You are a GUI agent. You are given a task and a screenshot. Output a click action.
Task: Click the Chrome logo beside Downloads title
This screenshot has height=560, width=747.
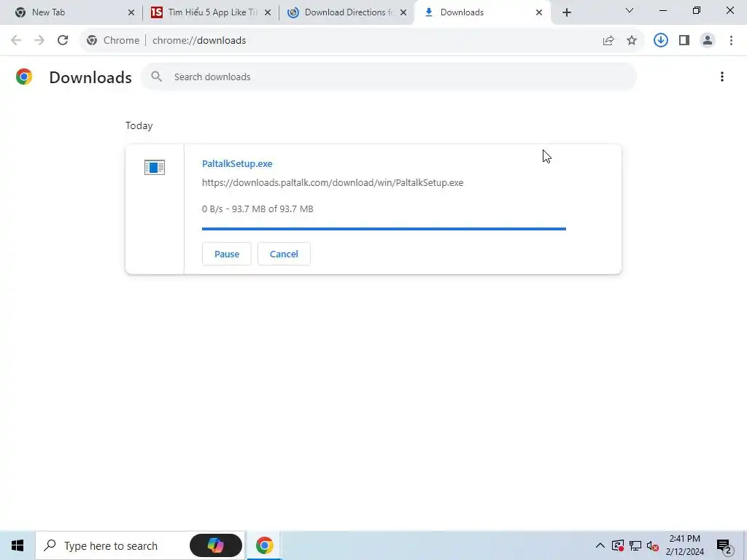pyautogui.click(x=24, y=77)
